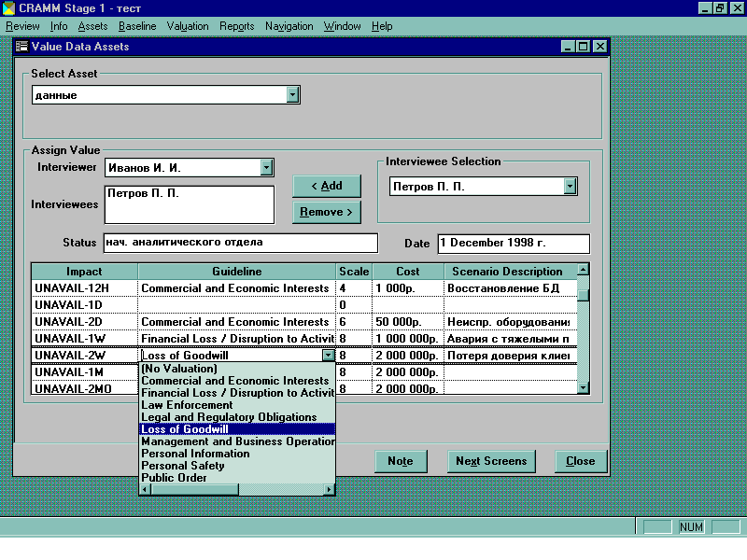Expand the Interviewee Selection dropdown arrow
747x560 pixels.
(570, 186)
